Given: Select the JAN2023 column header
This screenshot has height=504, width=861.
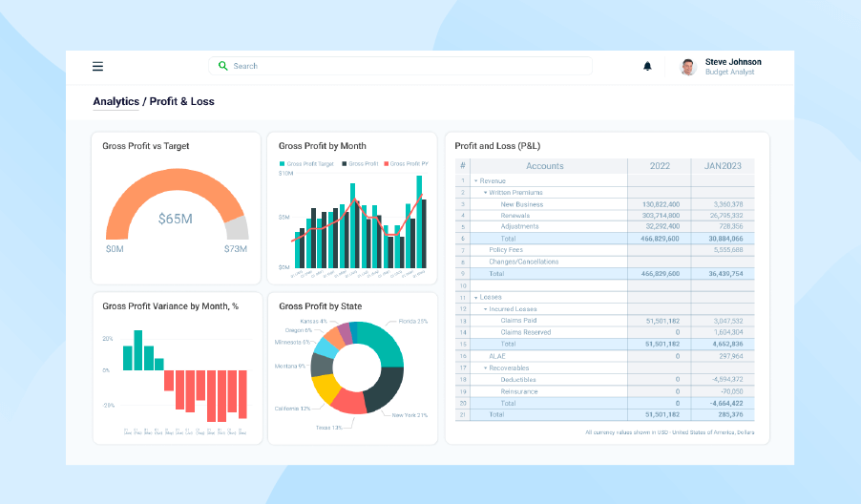Looking at the screenshot, I should point(723,166).
